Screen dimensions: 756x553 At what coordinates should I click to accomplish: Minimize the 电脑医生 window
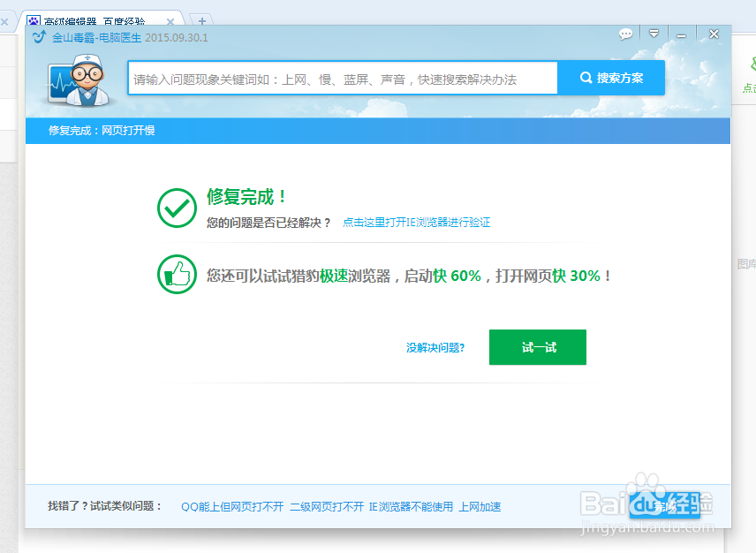tap(681, 35)
